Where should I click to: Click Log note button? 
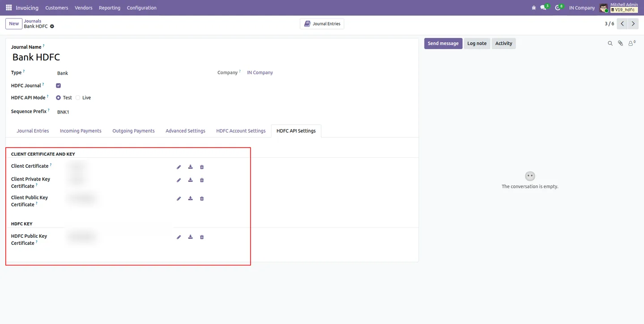[x=477, y=43]
